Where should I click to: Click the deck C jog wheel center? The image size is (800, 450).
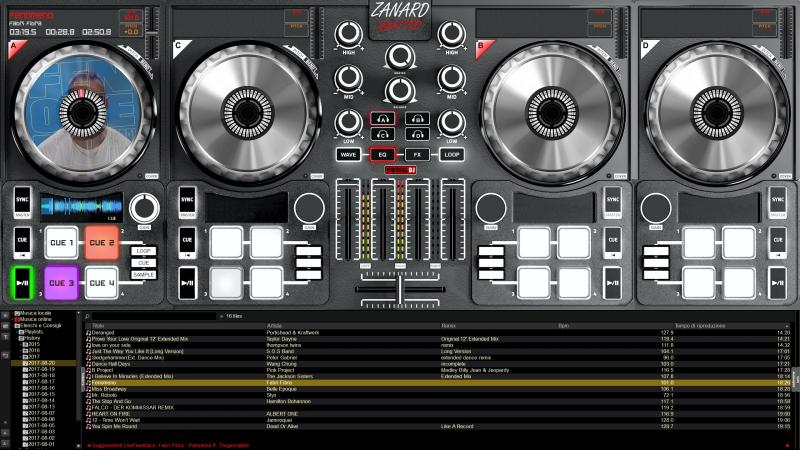click(247, 113)
